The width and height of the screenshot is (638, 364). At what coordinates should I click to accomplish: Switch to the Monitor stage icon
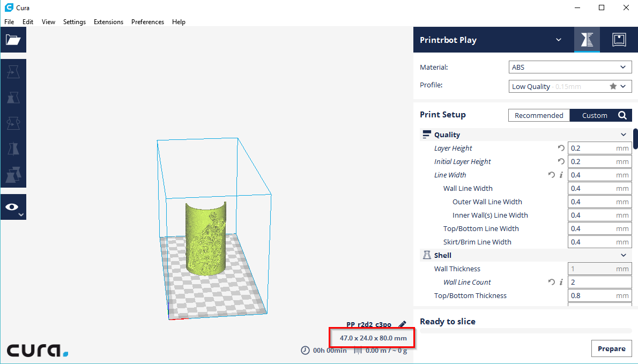619,40
